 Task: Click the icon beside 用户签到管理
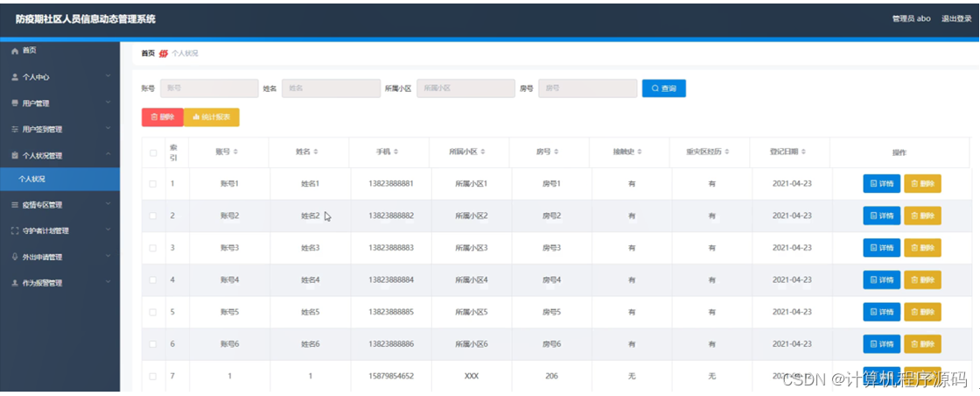(15, 130)
